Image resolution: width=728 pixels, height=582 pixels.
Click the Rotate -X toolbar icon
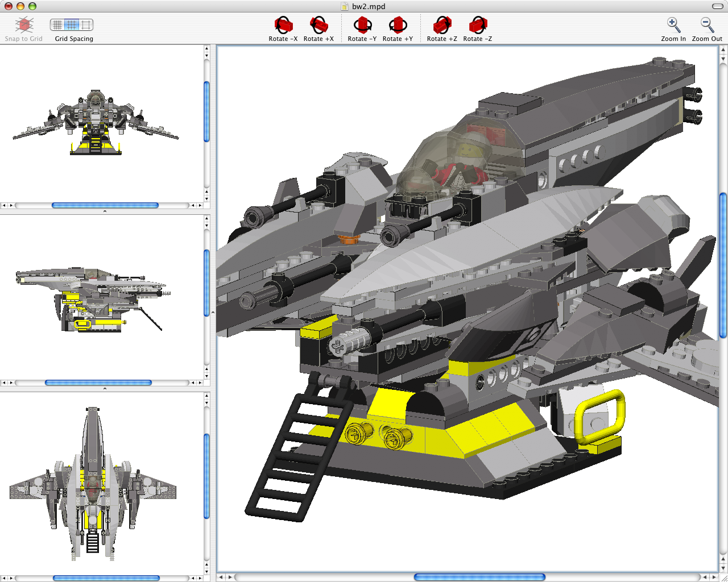coord(283,26)
